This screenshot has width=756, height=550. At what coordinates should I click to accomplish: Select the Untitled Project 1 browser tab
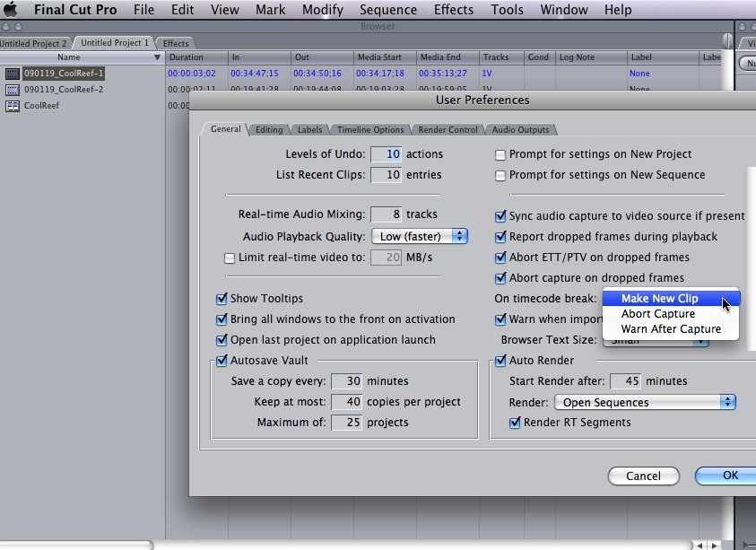tap(114, 43)
